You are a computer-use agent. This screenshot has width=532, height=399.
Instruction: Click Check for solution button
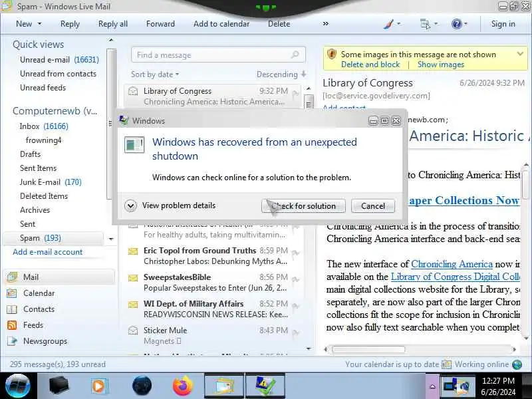[x=303, y=206]
